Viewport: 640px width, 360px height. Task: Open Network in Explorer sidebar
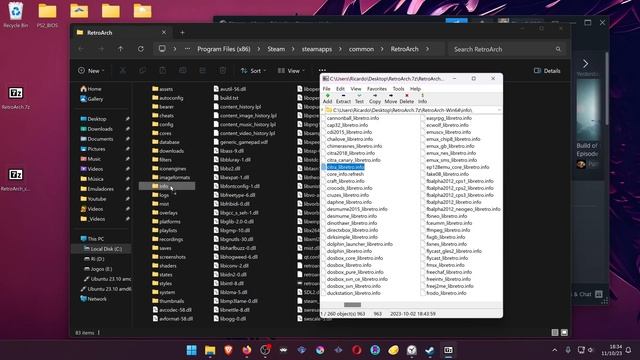pos(93,299)
